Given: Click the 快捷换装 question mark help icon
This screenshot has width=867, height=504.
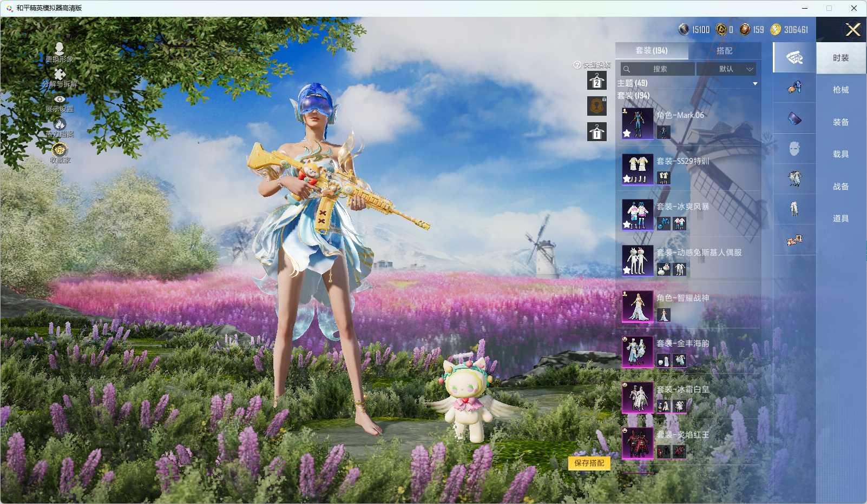Looking at the screenshot, I should click(577, 65).
